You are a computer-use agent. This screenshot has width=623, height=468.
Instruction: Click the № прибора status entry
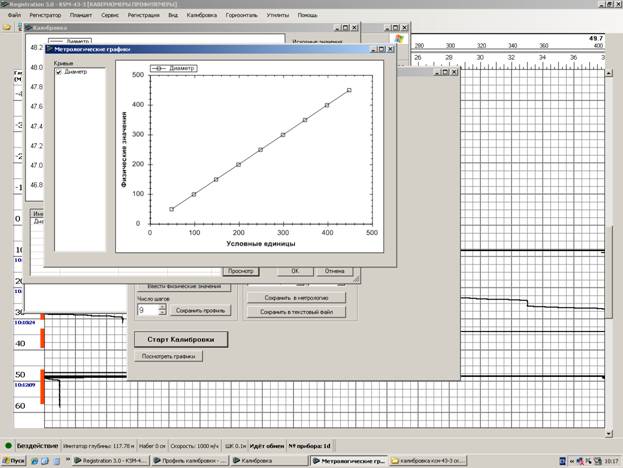tap(310, 446)
